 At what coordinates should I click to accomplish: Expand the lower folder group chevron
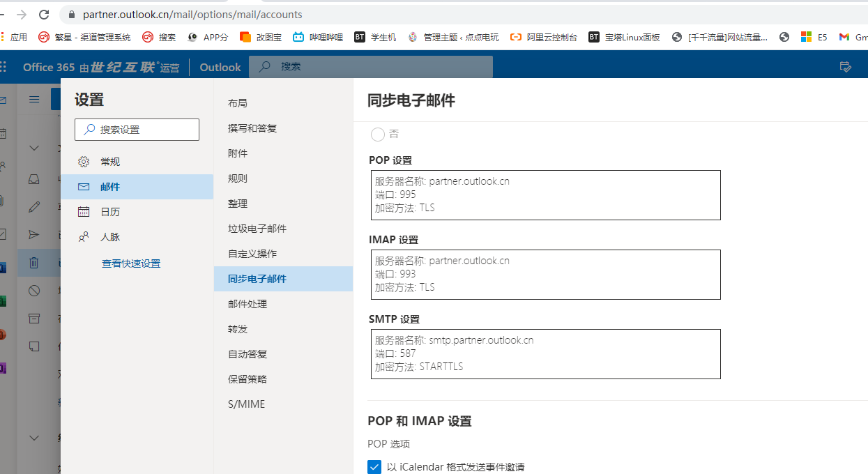pos(33,438)
